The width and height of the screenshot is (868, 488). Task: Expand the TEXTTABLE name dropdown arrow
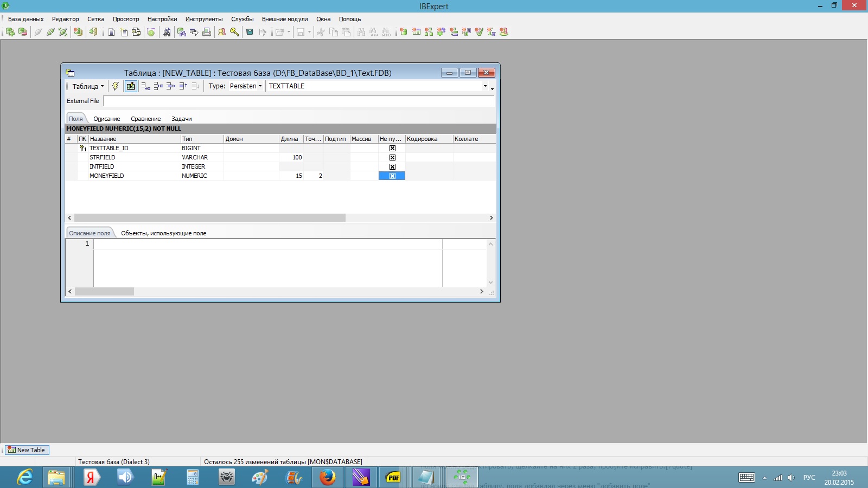pyautogui.click(x=485, y=86)
